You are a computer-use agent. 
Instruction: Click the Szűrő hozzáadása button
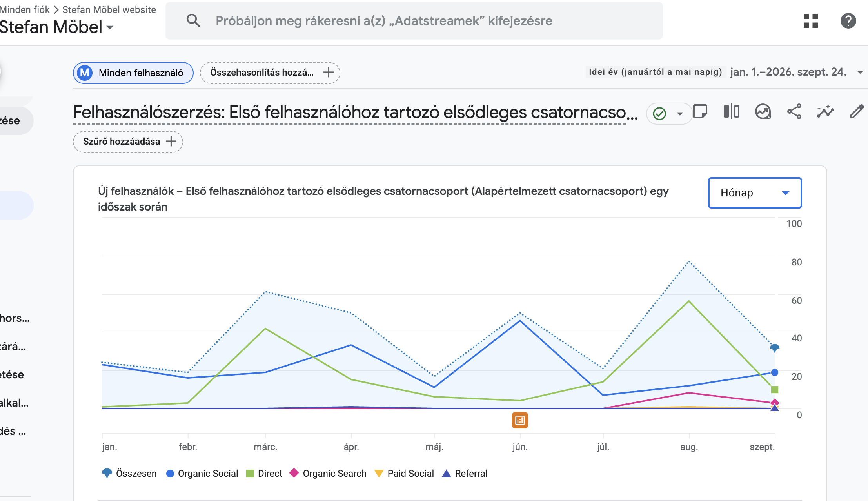[128, 142]
